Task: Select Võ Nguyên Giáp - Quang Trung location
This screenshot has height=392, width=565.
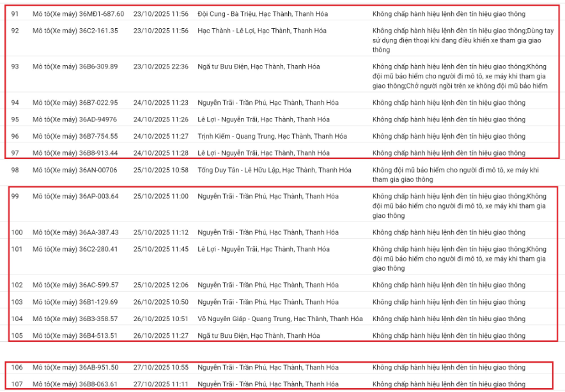Action: (280, 319)
